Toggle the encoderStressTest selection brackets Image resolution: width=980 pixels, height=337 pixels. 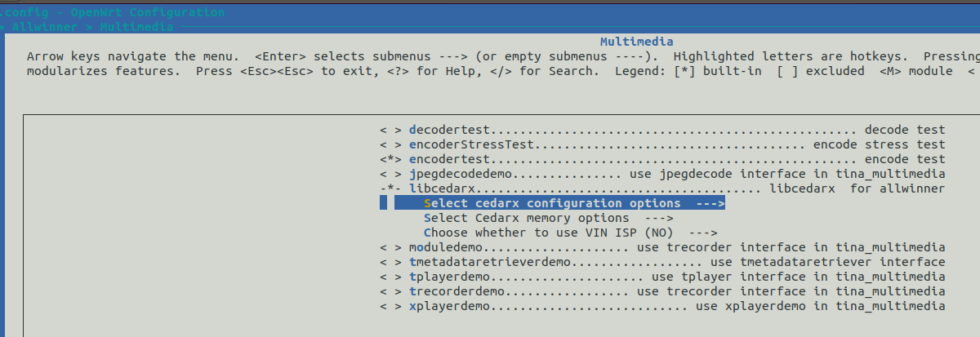[x=390, y=144]
